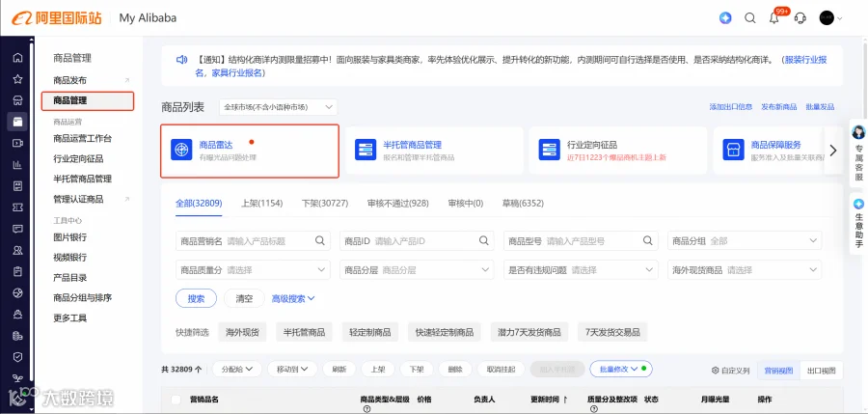
Task: Switch to the 下架(30727) tab
Action: (x=325, y=204)
